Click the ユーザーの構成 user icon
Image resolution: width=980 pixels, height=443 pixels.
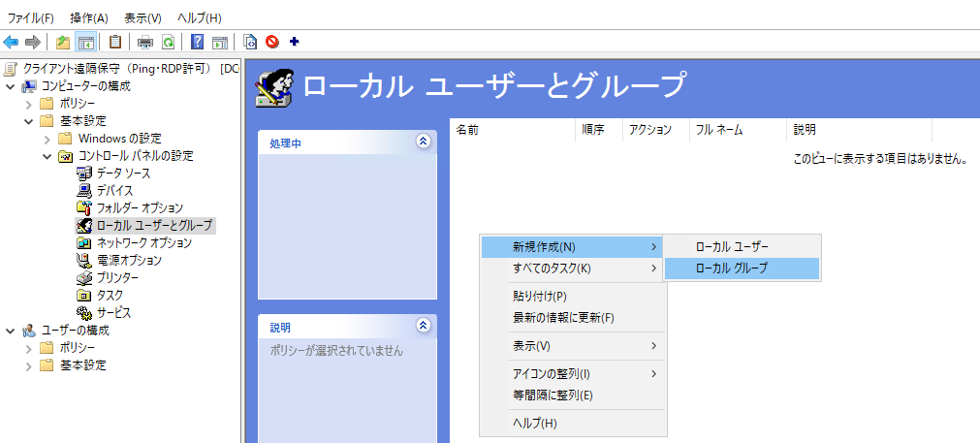pos(29,330)
